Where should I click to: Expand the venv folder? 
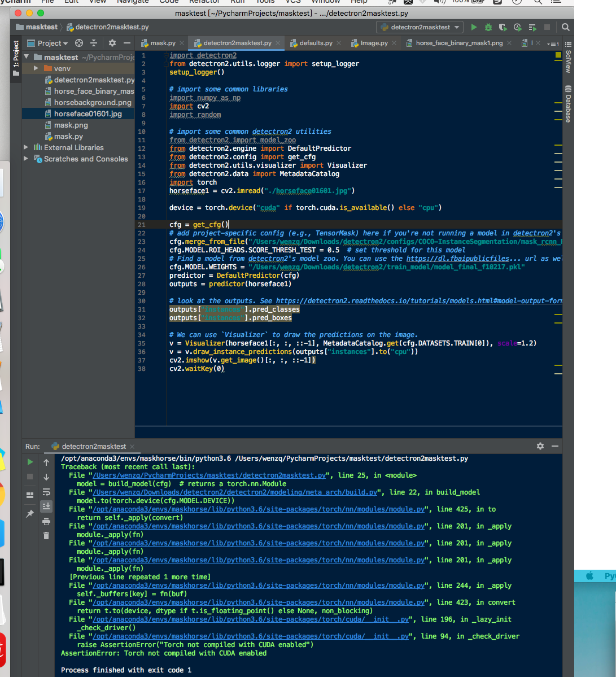point(36,68)
